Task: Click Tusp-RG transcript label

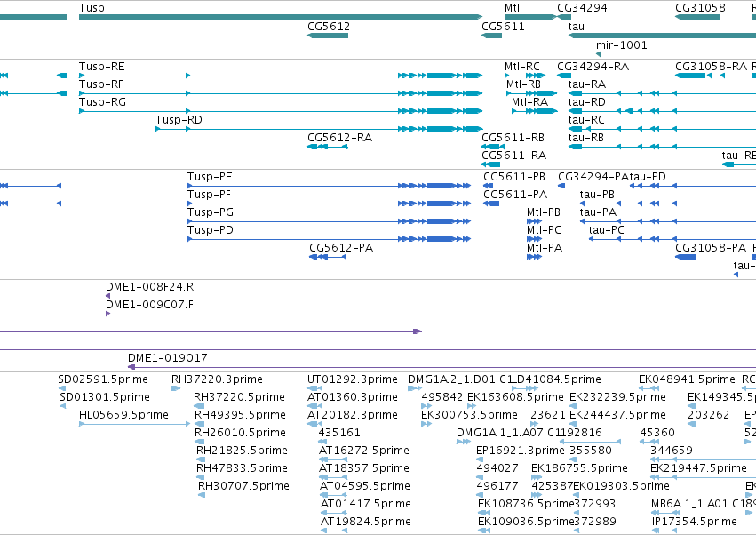Action: [102, 102]
